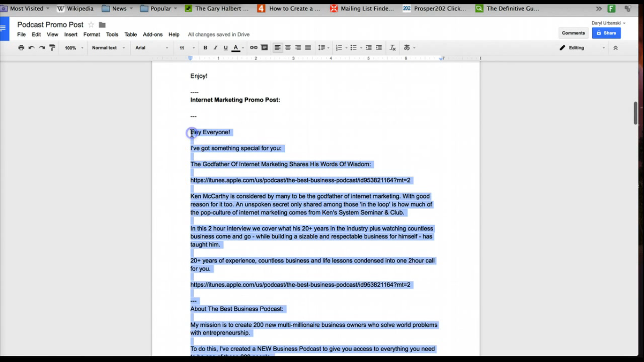Screen dimensions: 644x362
Task: Open the line spacing dropdown
Action: pyautogui.click(x=323, y=48)
